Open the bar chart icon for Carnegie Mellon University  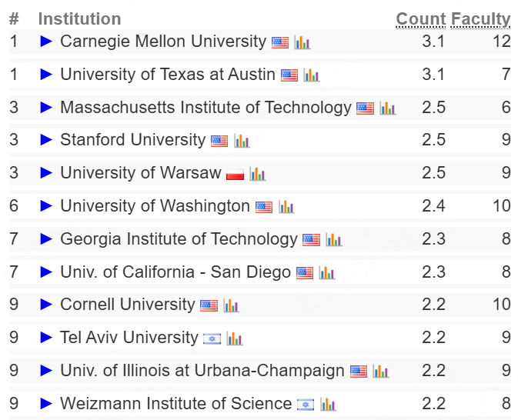click(x=302, y=42)
